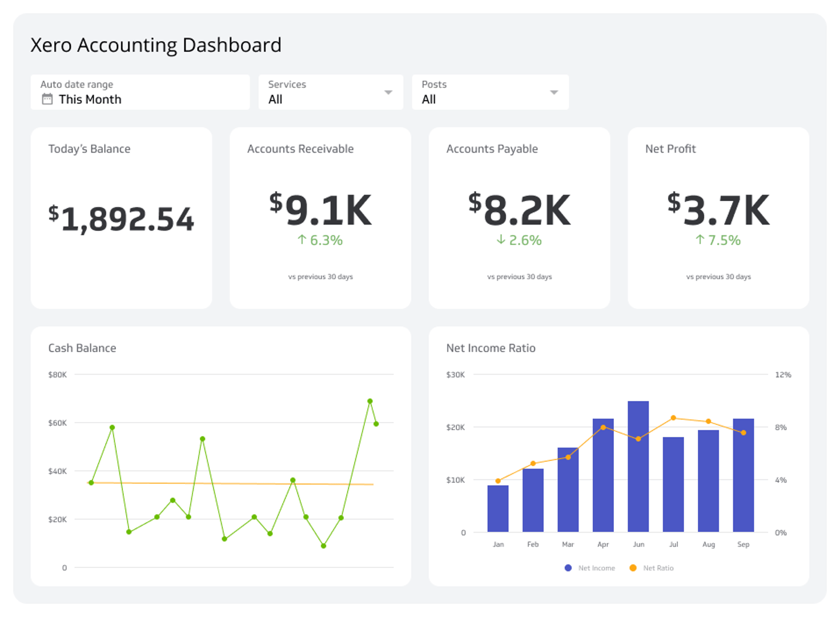Click the Aug bar in Net Income Ratio
This screenshot has width=840, height=617.
[x=709, y=481]
